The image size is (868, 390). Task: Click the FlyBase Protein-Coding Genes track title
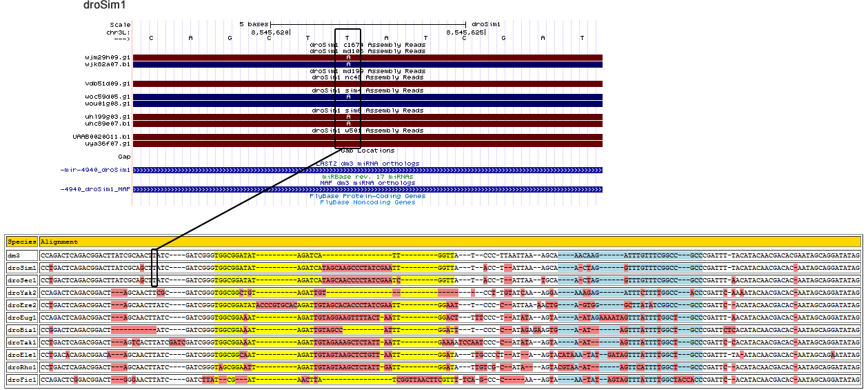(x=367, y=196)
